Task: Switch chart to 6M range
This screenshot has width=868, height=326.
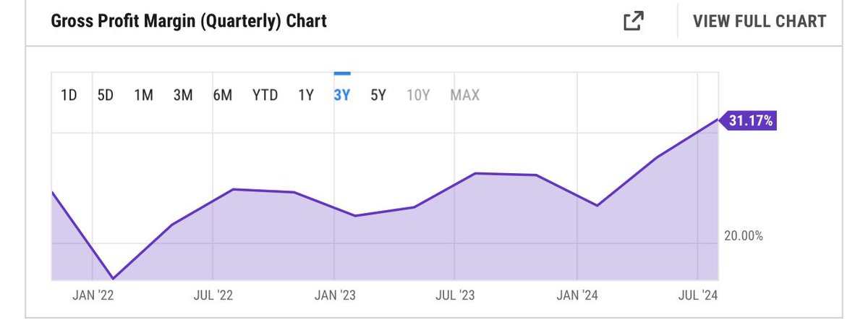Action: tap(222, 95)
